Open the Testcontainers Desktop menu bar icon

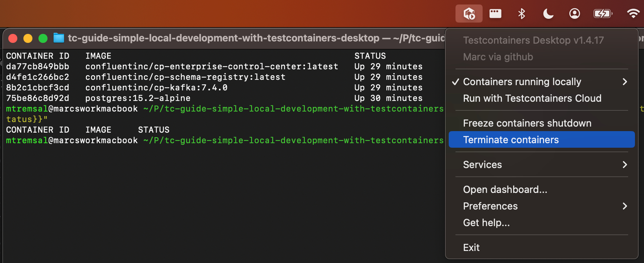click(x=469, y=14)
